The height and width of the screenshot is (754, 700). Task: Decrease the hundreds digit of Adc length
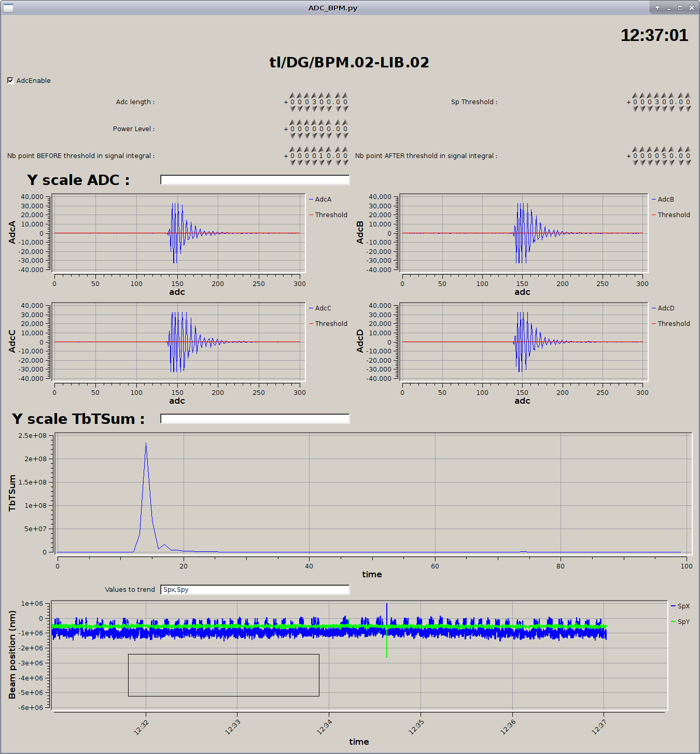[x=314, y=109]
